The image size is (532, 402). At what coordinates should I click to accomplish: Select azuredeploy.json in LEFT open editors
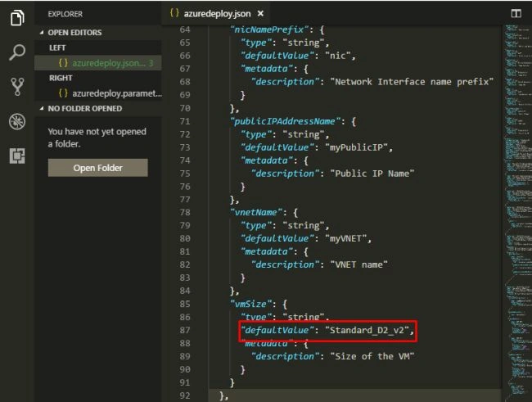pyautogui.click(x=98, y=63)
